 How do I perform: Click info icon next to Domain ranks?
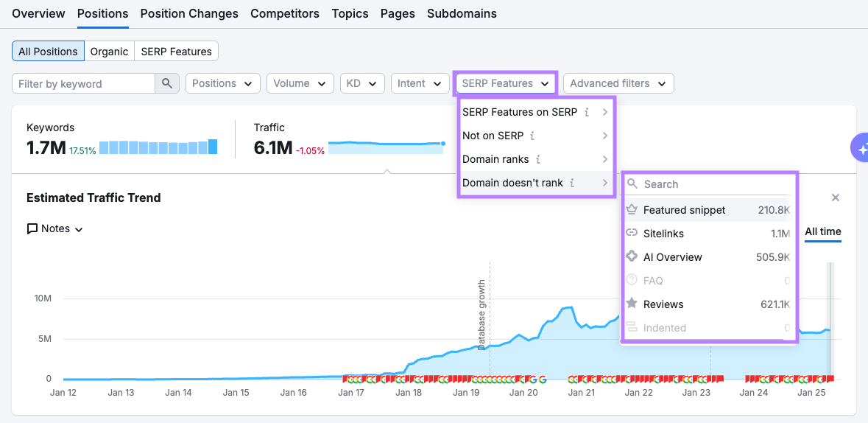pyautogui.click(x=538, y=160)
